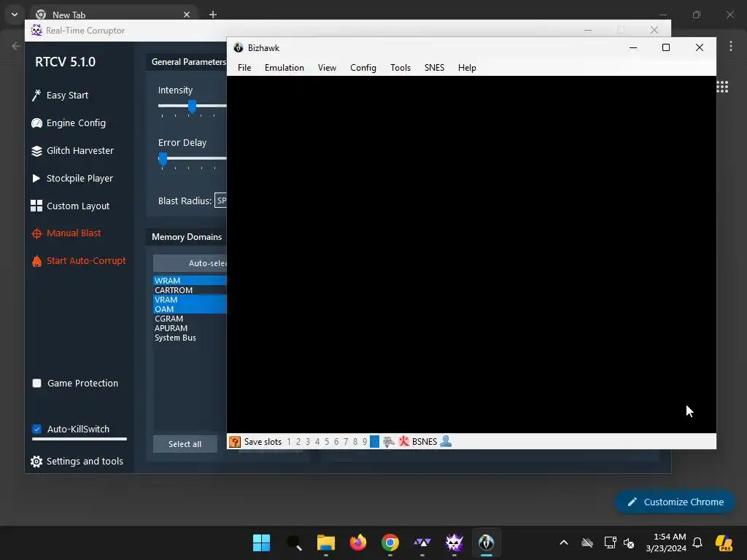The image size is (747, 560).
Task: Open Chrome apps grid icon
Action: point(722,87)
